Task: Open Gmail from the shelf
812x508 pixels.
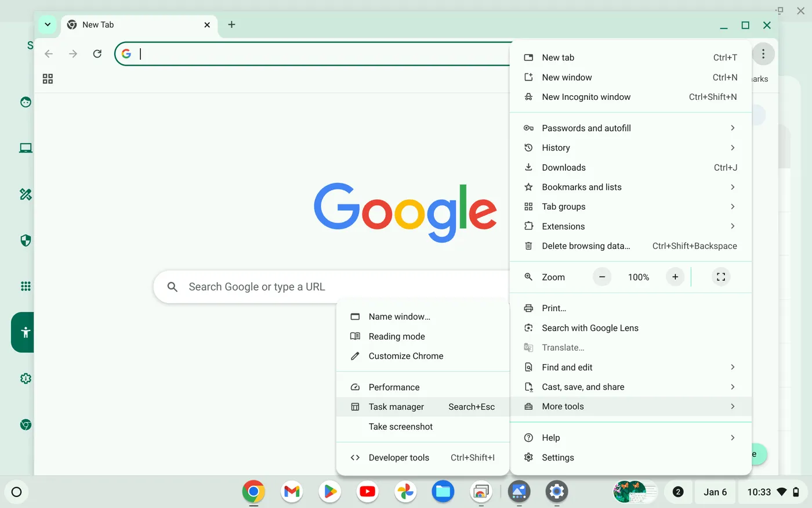Action: [292, 492]
